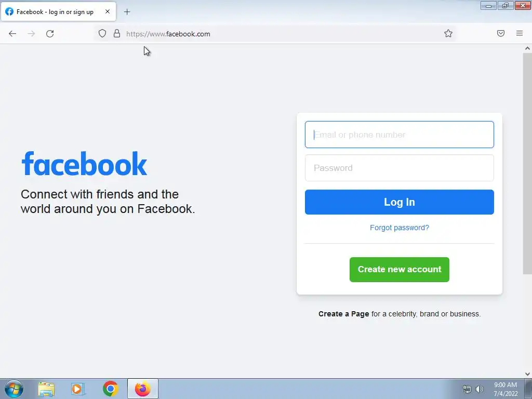This screenshot has width=532, height=399.
Task: Bookmark this page with the star icon
Action: 448,33
